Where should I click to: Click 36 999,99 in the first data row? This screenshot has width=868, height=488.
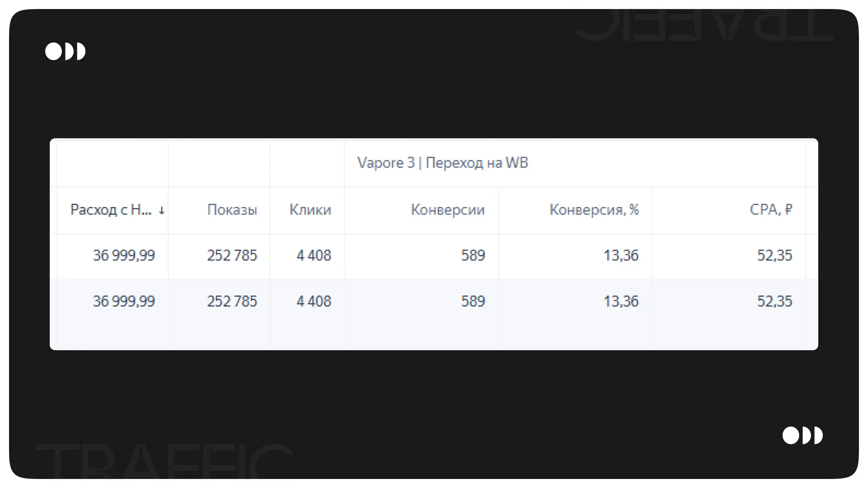coord(124,255)
